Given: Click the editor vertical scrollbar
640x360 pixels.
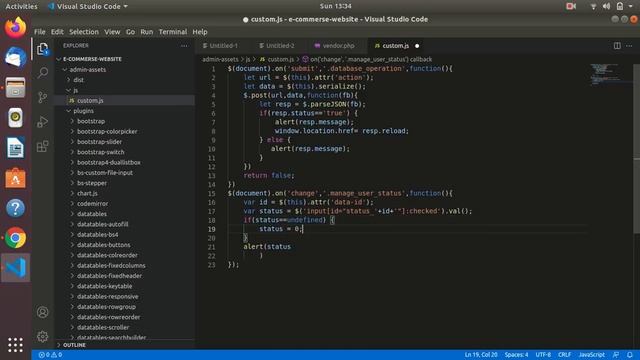Looking at the screenshot, I should 636,149.
